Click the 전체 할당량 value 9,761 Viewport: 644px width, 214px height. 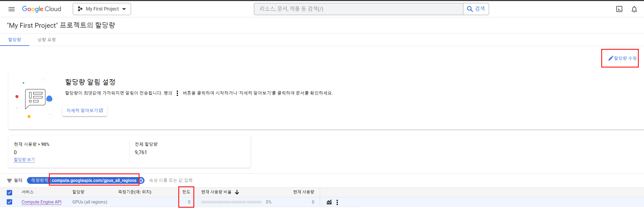(x=141, y=152)
